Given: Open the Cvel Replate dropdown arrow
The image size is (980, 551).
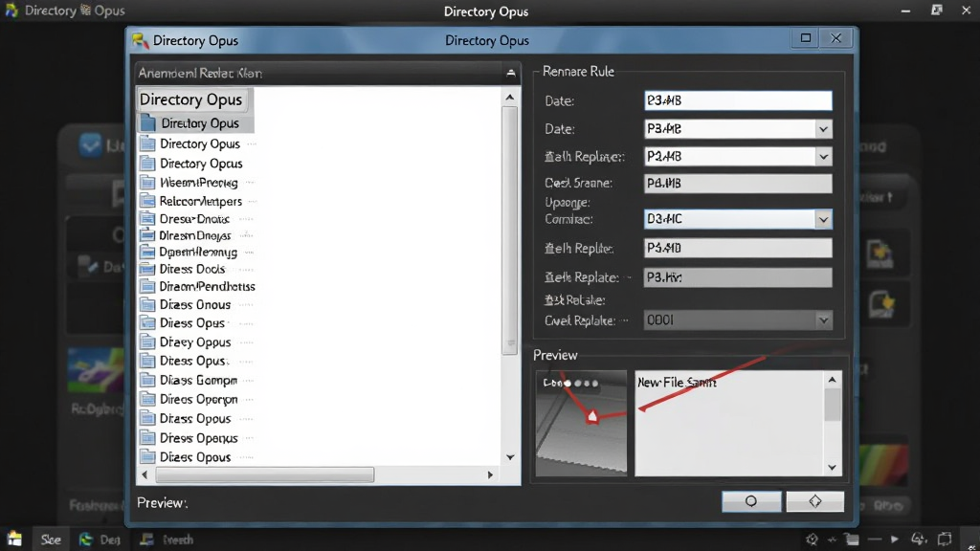Looking at the screenshot, I should [x=823, y=320].
